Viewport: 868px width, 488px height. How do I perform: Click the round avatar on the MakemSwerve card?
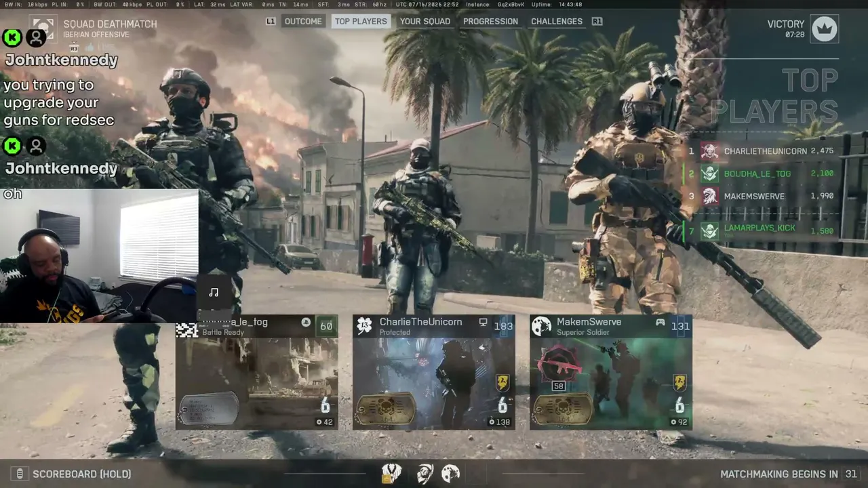[x=541, y=326]
